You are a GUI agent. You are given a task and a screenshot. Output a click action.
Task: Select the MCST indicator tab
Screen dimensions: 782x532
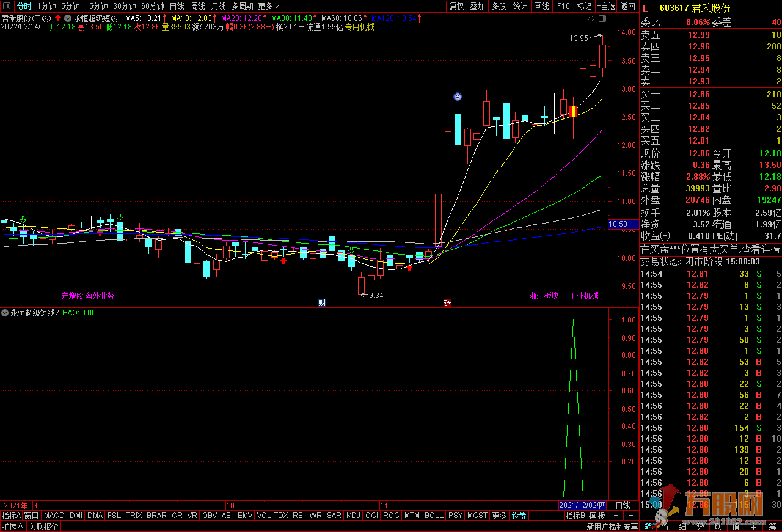(x=477, y=516)
